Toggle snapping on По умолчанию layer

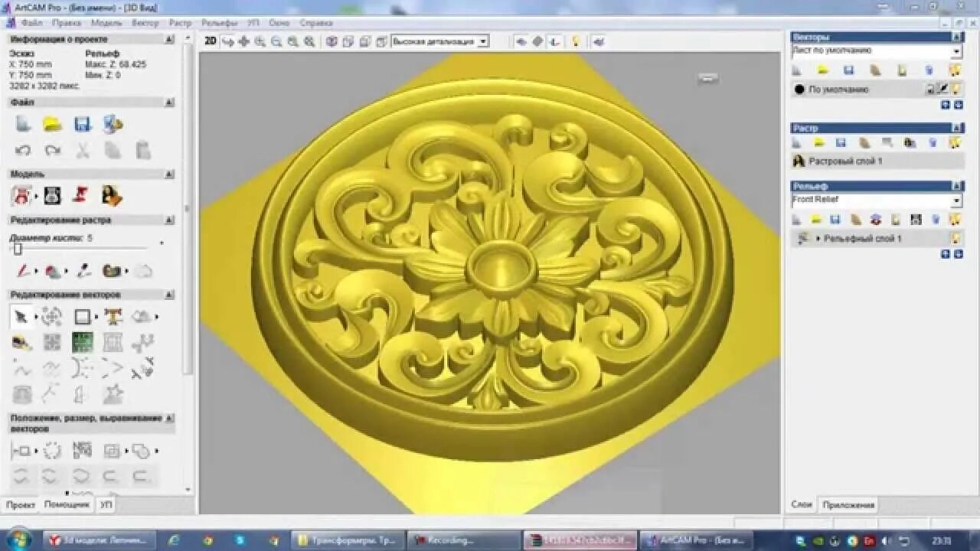(943, 90)
